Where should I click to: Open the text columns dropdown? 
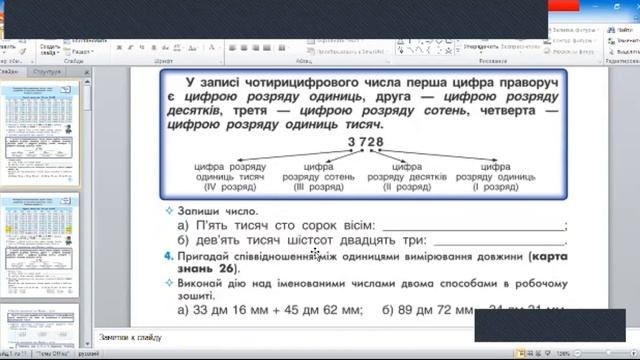pos(282,48)
